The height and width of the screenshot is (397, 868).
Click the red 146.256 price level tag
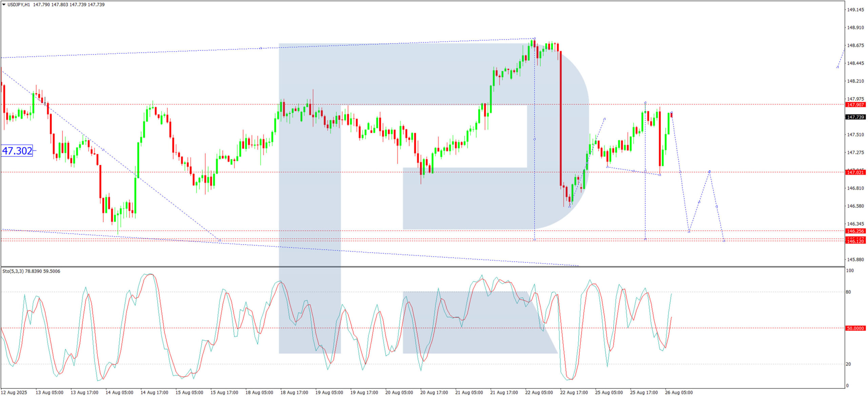855,231
